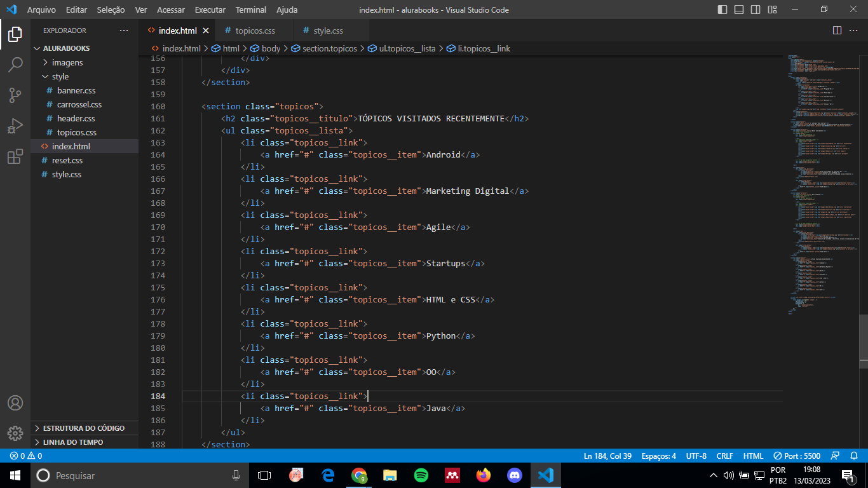Open the volume control in system tray
This screenshot has height=488, width=868.
point(729,475)
